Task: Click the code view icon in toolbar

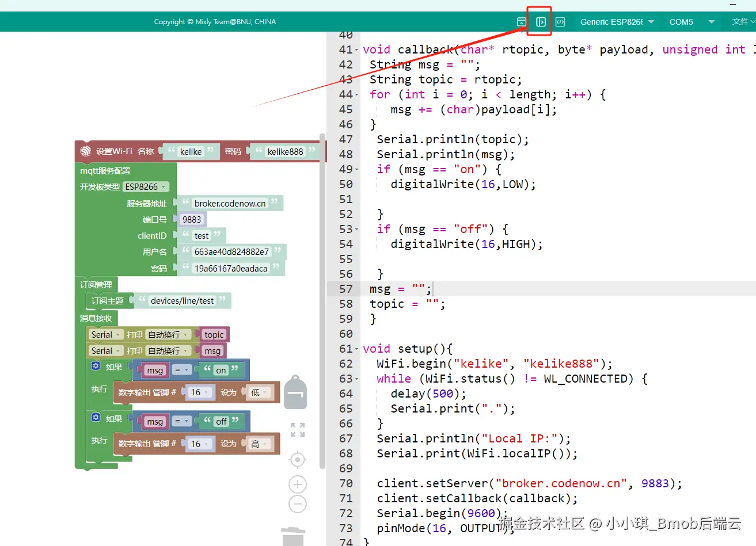Action: [560, 22]
